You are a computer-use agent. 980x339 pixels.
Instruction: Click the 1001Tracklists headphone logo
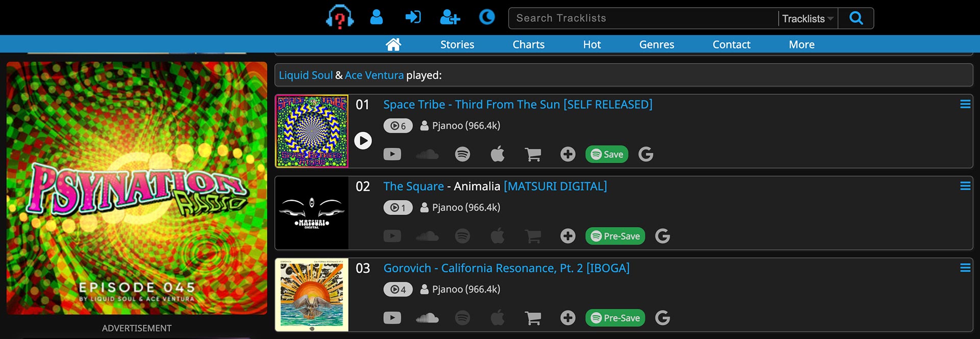click(340, 17)
